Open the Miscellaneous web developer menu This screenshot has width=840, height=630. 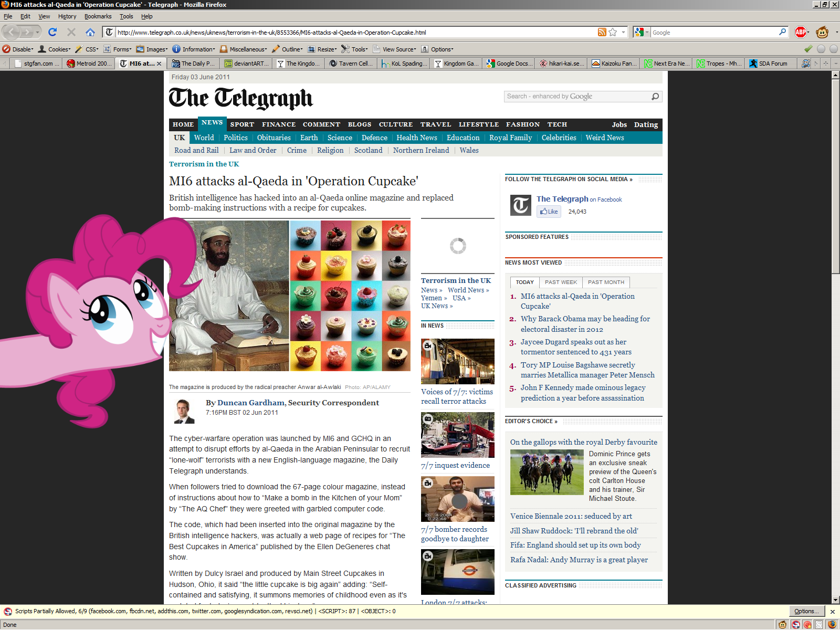(244, 49)
